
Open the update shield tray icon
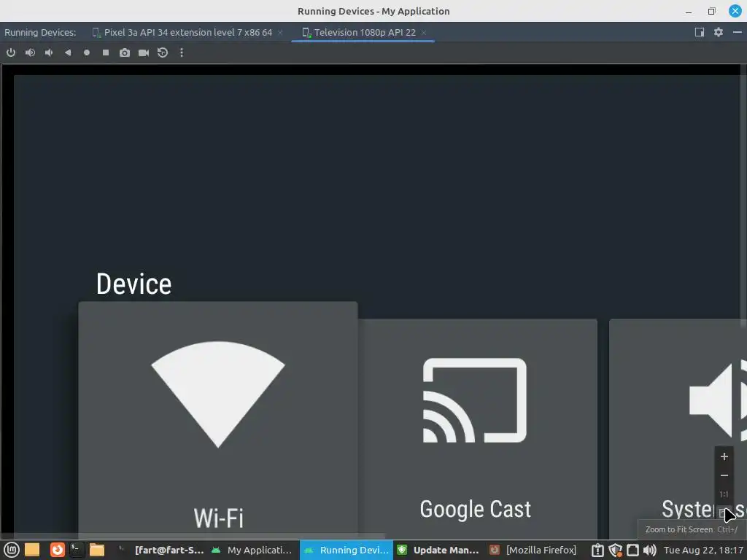pos(615,550)
